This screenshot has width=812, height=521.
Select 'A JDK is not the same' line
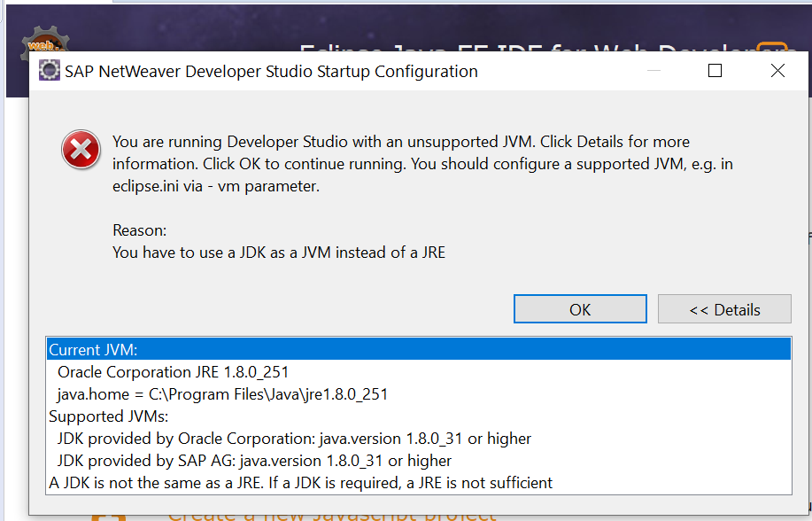[x=419, y=483]
